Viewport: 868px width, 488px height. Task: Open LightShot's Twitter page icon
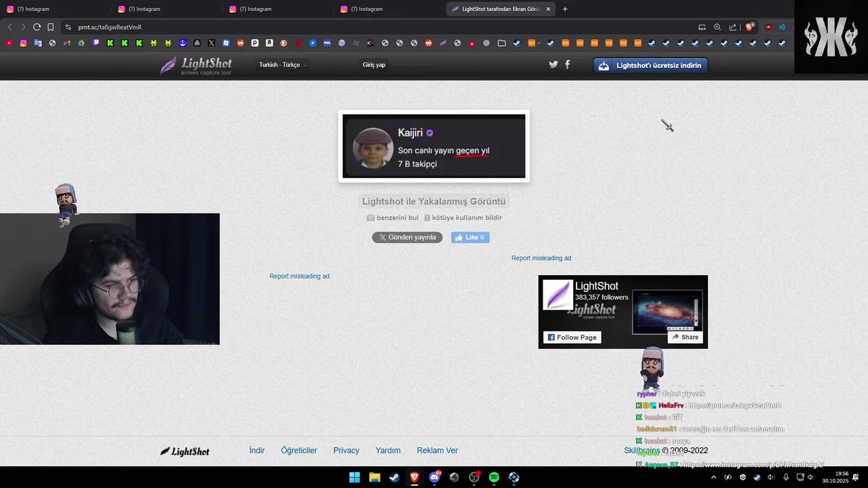click(553, 64)
